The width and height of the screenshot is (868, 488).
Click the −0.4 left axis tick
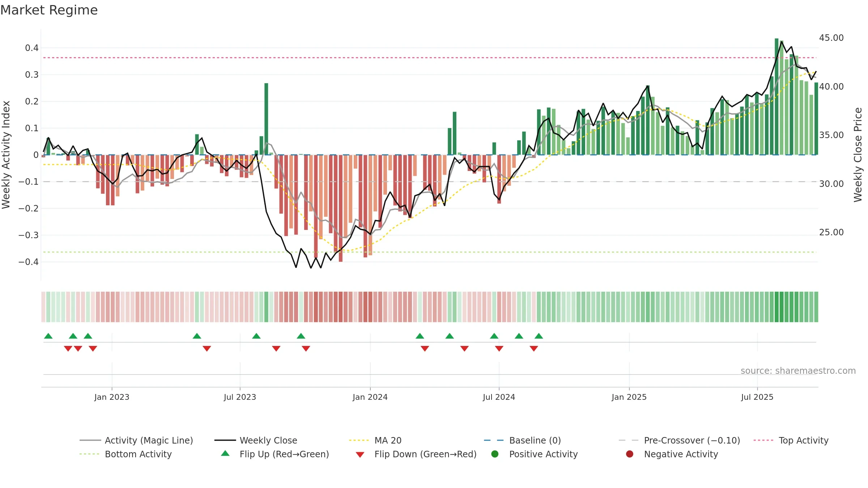pos(29,262)
